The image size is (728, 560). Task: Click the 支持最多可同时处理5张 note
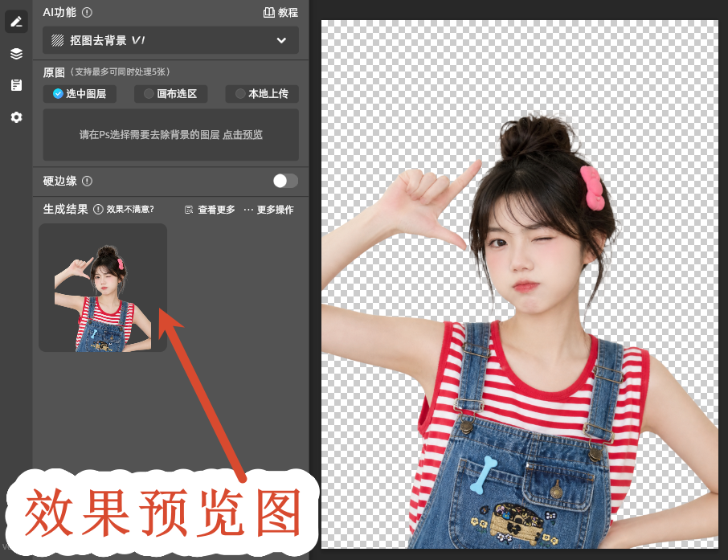click(121, 72)
